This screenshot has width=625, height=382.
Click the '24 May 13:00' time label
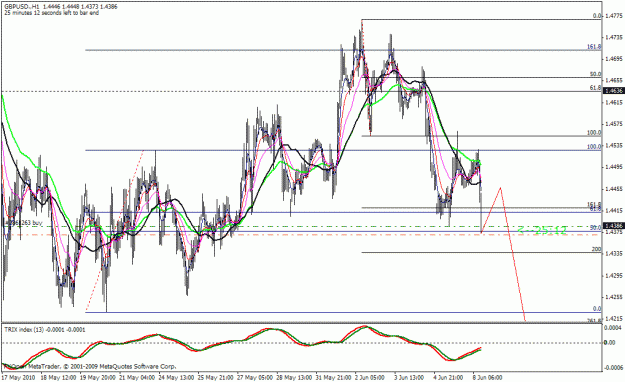176,377
